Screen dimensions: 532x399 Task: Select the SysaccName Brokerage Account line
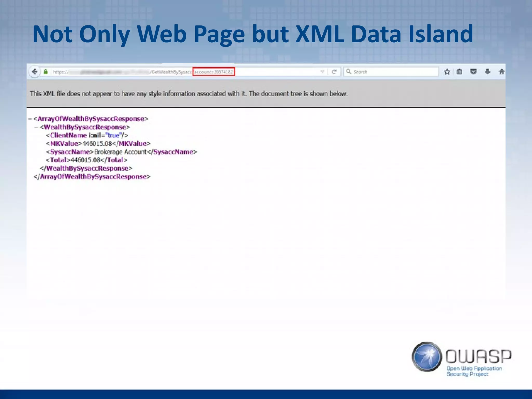[121, 152]
